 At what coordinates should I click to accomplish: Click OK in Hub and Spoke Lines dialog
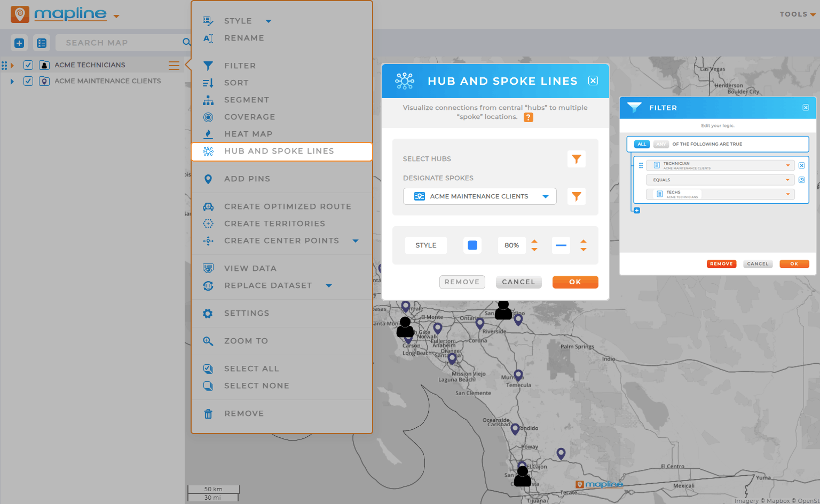tap(575, 282)
